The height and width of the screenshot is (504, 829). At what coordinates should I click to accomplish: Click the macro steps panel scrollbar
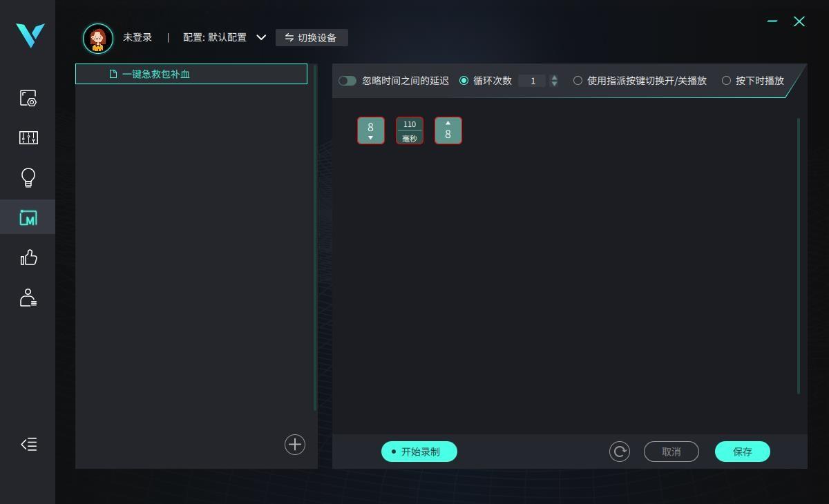point(799,256)
